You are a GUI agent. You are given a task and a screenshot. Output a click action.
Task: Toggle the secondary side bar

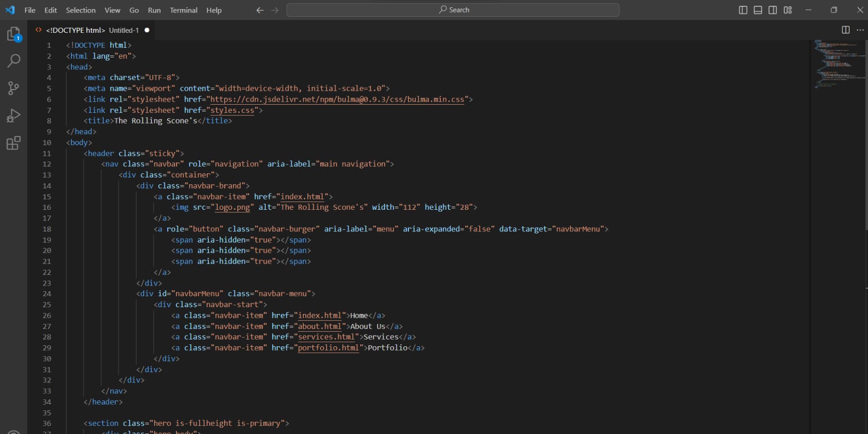pos(773,10)
